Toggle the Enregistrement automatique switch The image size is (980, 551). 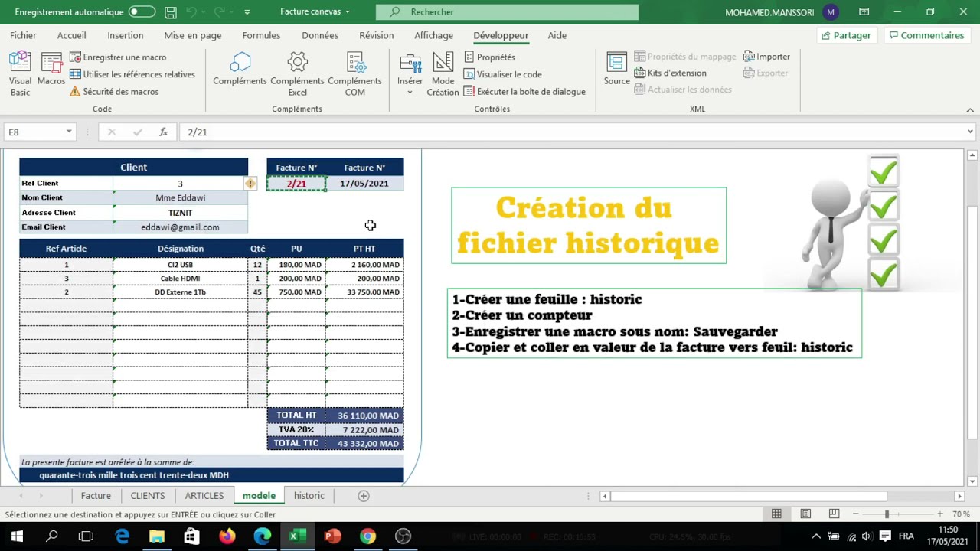pos(142,12)
